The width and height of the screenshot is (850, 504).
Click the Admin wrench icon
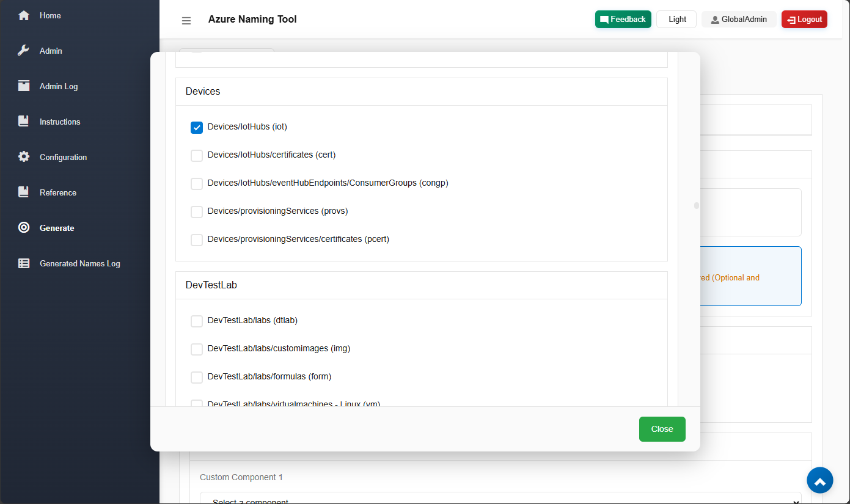click(x=24, y=51)
